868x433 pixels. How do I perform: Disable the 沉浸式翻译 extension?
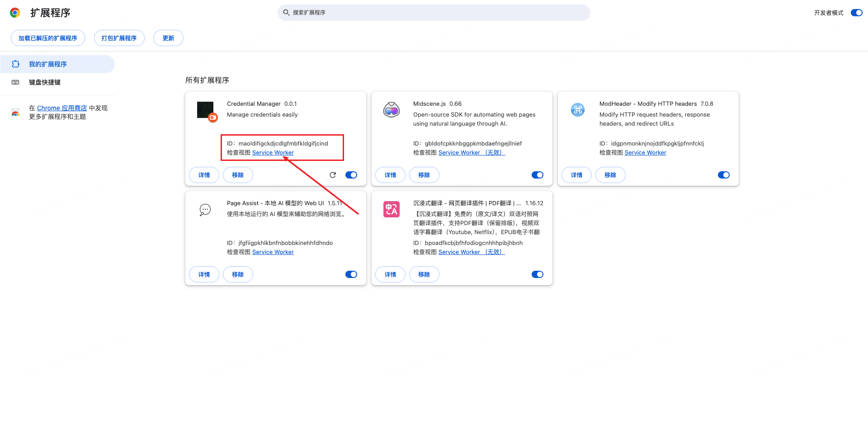click(x=538, y=274)
